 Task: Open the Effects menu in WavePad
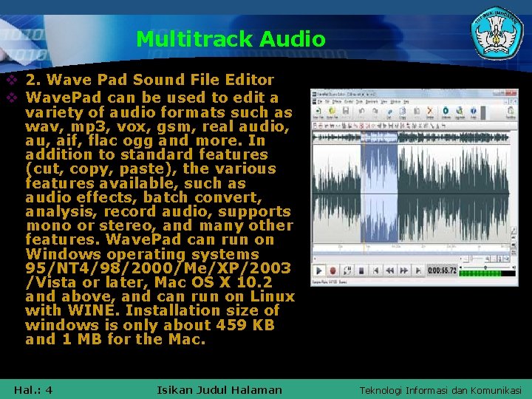coord(337,102)
